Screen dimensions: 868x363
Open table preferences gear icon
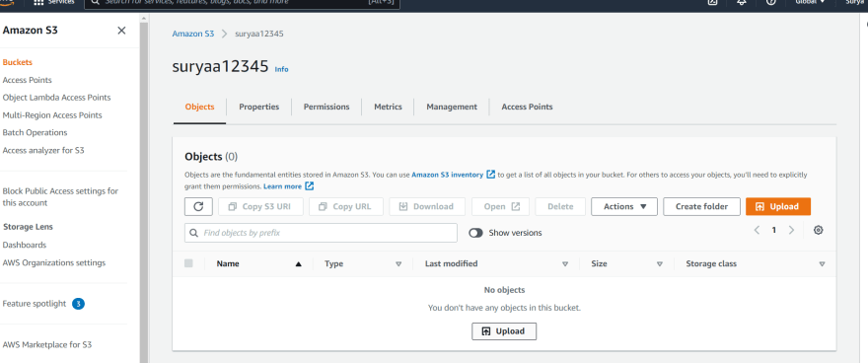pyautogui.click(x=818, y=230)
